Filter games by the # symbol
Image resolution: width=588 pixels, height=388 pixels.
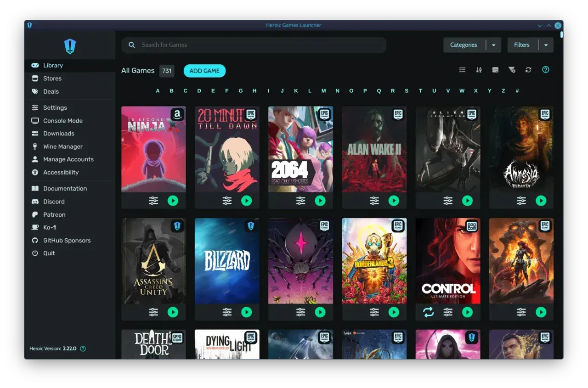coord(517,91)
